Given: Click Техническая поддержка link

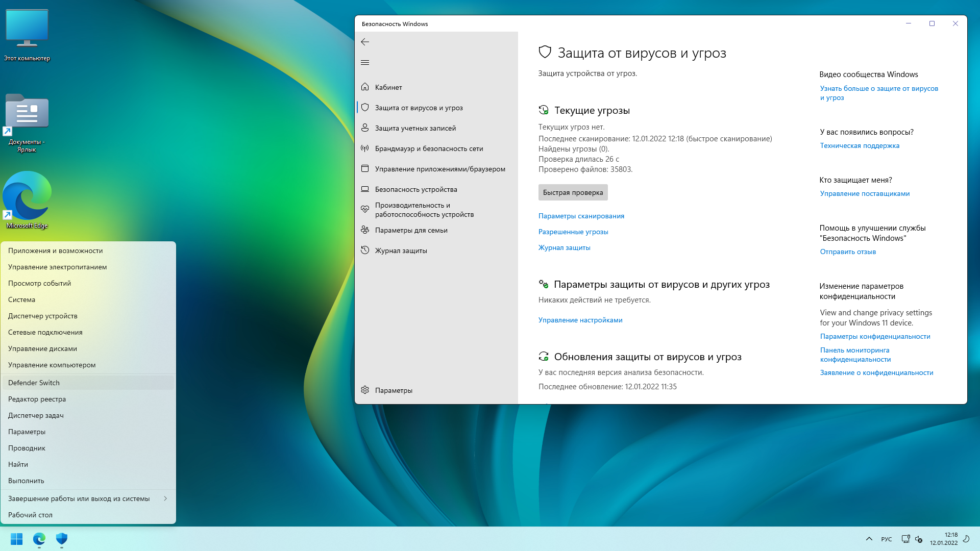Looking at the screenshot, I should [x=860, y=145].
